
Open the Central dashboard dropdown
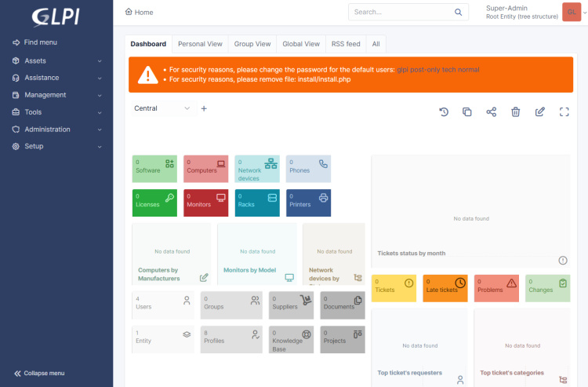(162, 108)
